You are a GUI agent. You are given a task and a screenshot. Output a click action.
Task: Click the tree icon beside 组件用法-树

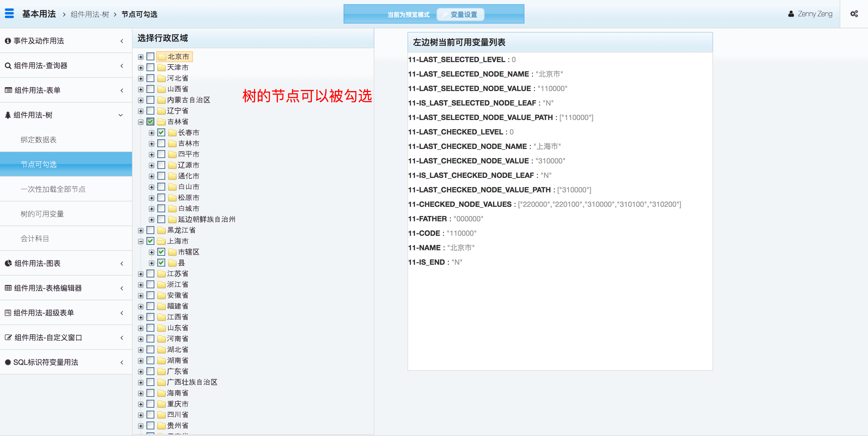[8, 115]
